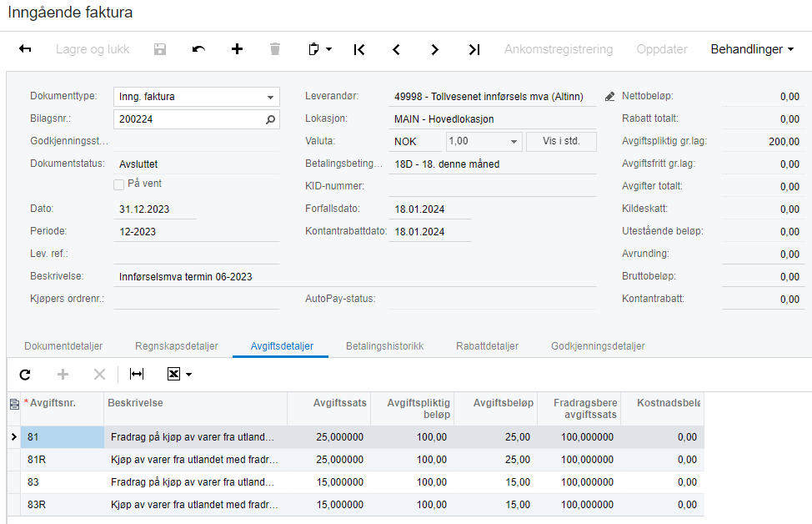Click the Avgiftspliktig gr.lag value 200,00

(x=784, y=142)
